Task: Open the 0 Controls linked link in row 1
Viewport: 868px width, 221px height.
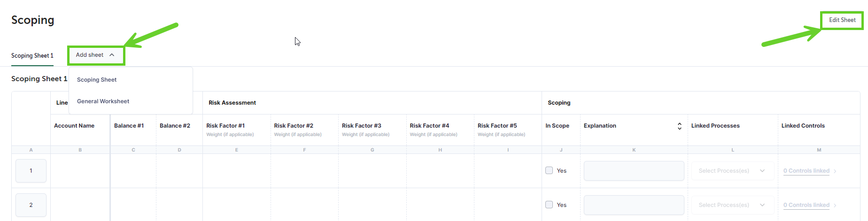Action: click(x=806, y=171)
